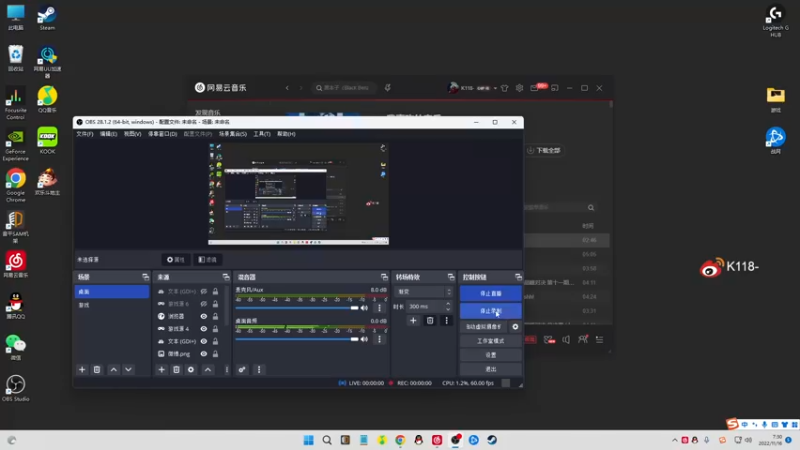Mute the 麦克风/Aux audio channel

pos(364,308)
